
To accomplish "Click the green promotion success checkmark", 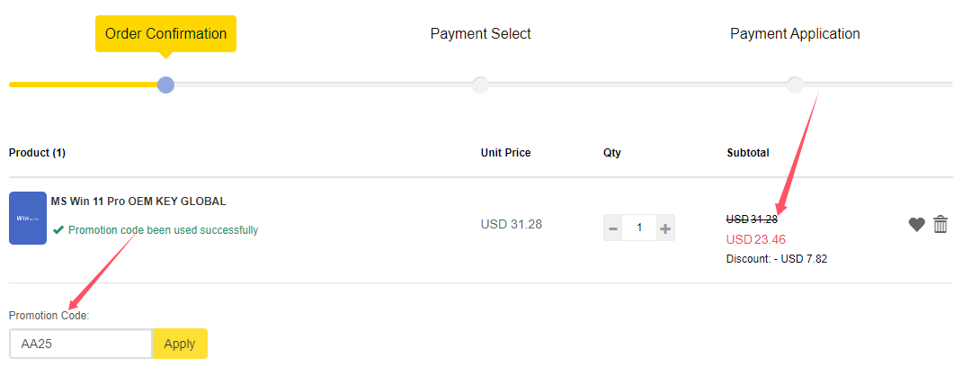I will (x=58, y=230).
